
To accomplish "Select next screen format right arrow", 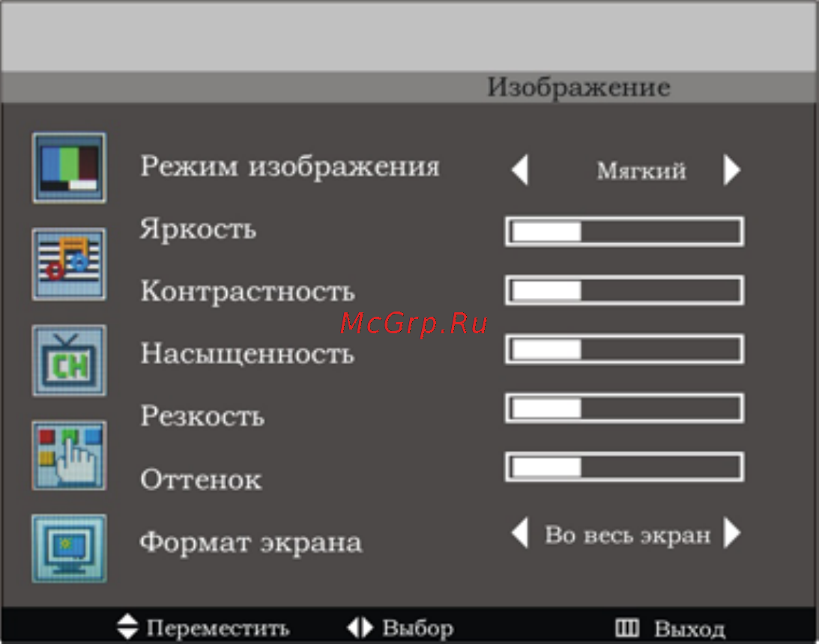I will [x=732, y=533].
